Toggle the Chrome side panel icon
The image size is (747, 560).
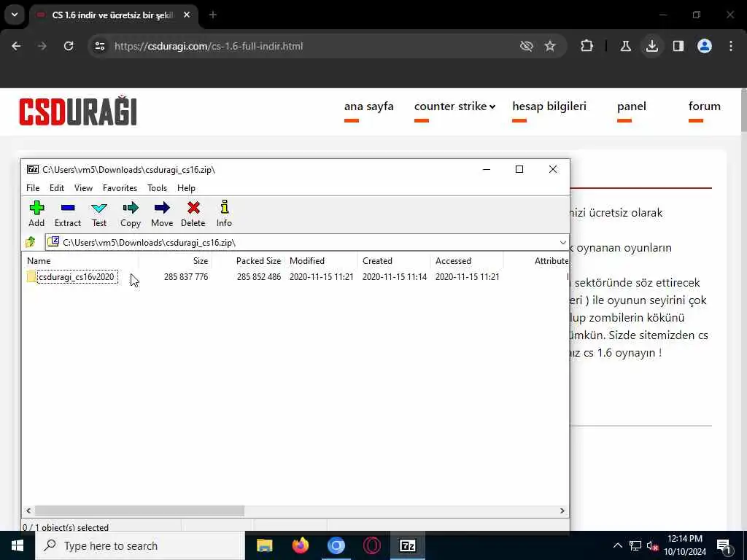click(678, 46)
